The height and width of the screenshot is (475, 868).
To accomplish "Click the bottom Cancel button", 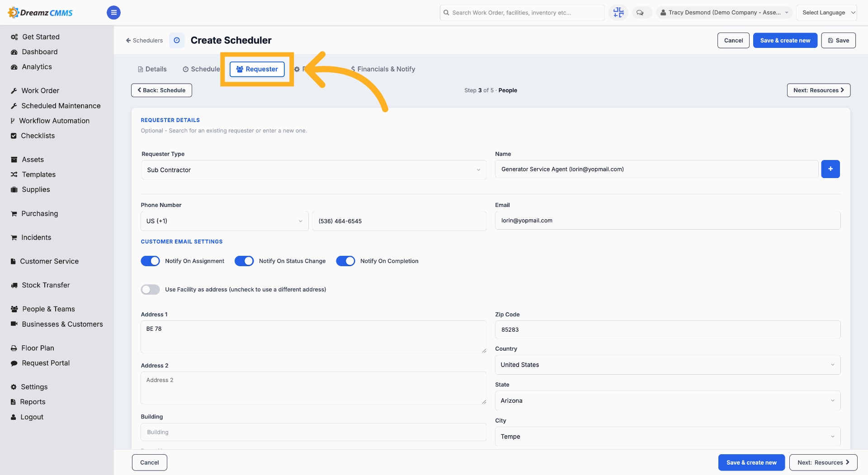I will click(150, 462).
